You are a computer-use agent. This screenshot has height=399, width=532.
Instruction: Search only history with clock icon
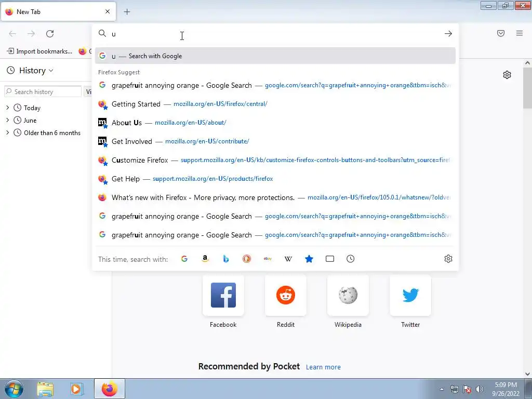[x=351, y=259]
